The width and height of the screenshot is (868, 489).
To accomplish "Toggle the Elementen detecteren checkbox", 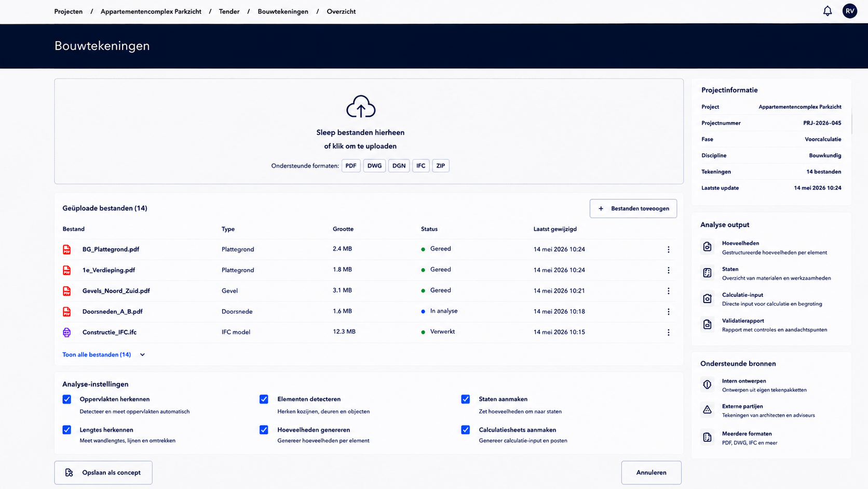I will pos(264,399).
